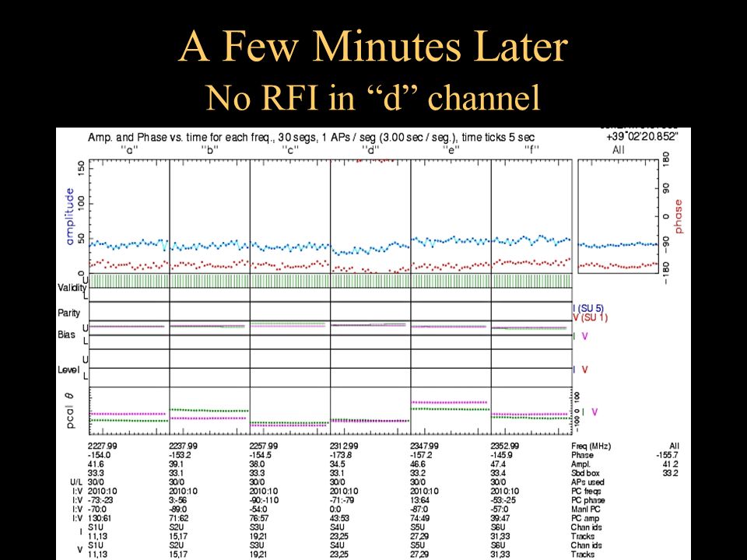Select the "f" channel label above the plot
This screenshot has width=747, height=560.
531,149
